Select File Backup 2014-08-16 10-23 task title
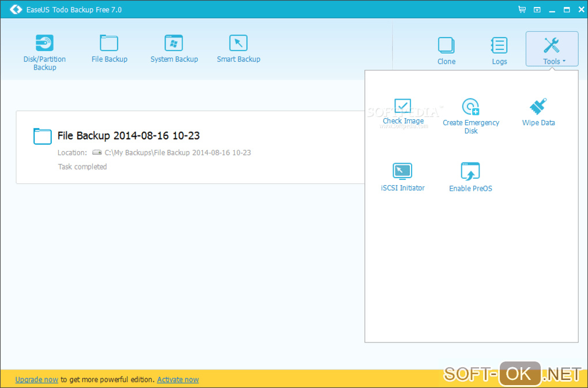 (128, 135)
